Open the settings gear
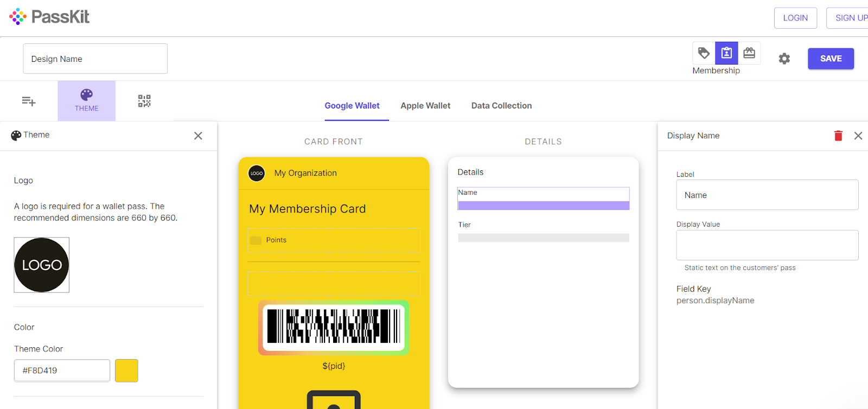This screenshot has height=409, width=868. tap(784, 59)
